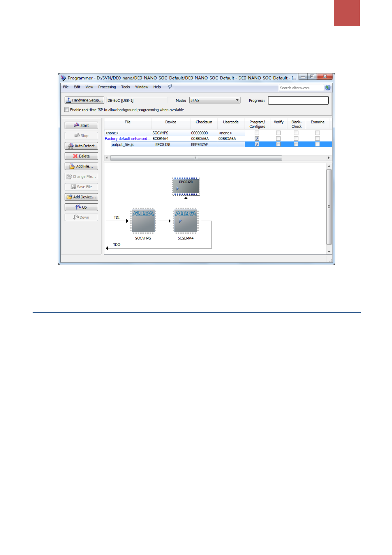Click the Program/Configure column header
This screenshot has width=392, height=555.
[257, 124]
